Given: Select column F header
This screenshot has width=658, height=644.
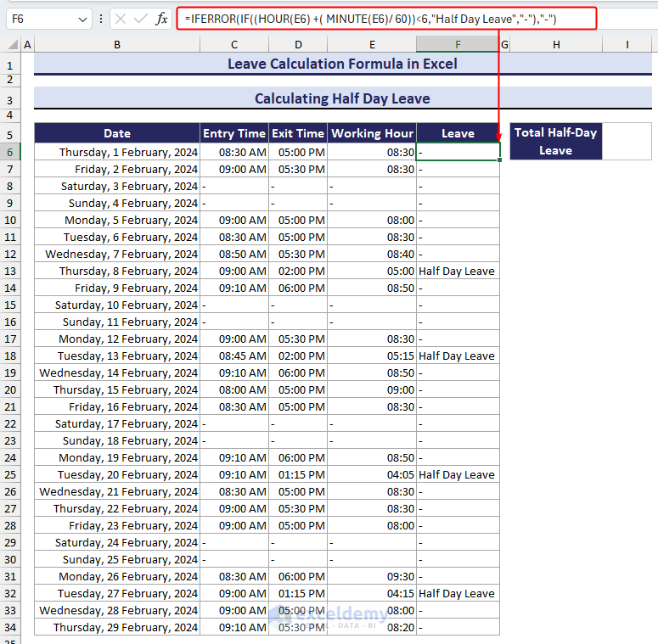Looking at the screenshot, I should click(458, 44).
